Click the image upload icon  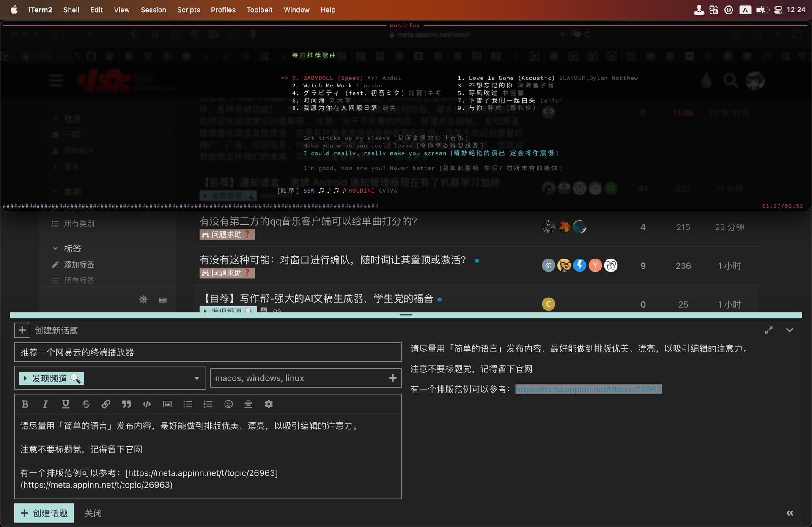[x=167, y=404]
